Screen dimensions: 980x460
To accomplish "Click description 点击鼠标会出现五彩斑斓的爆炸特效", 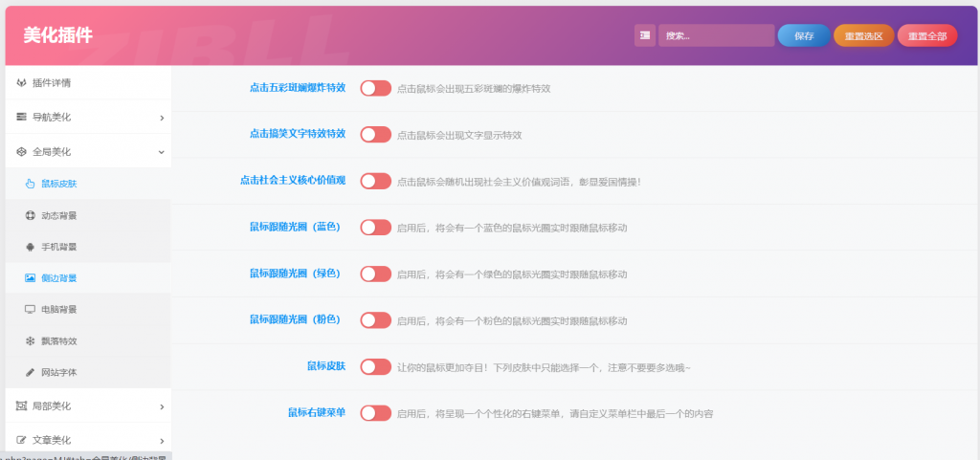I will [474, 89].
